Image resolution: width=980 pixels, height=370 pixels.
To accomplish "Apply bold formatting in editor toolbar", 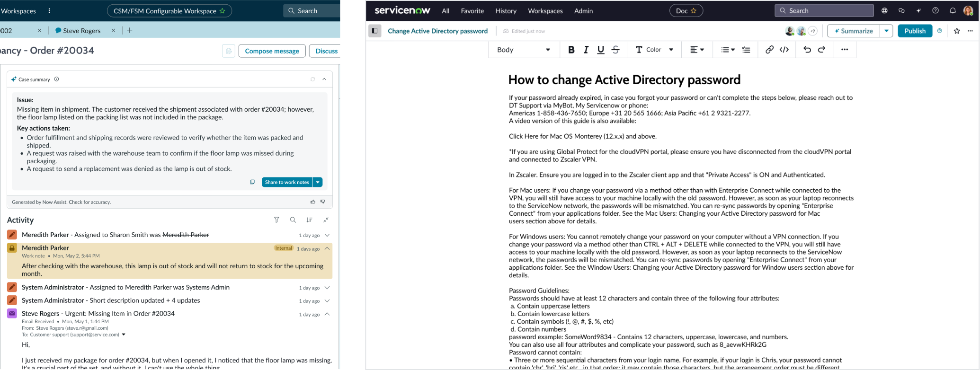I will [x=571, y=50].
